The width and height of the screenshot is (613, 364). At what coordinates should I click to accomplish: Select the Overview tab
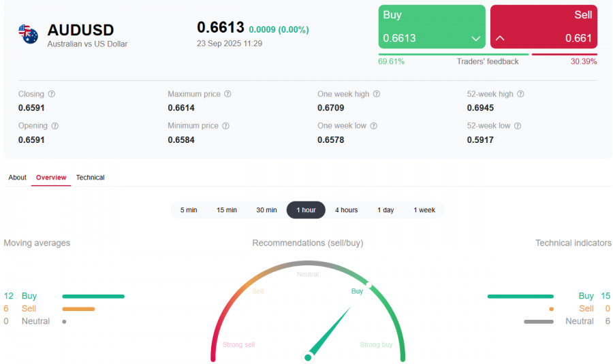[51, 178]
